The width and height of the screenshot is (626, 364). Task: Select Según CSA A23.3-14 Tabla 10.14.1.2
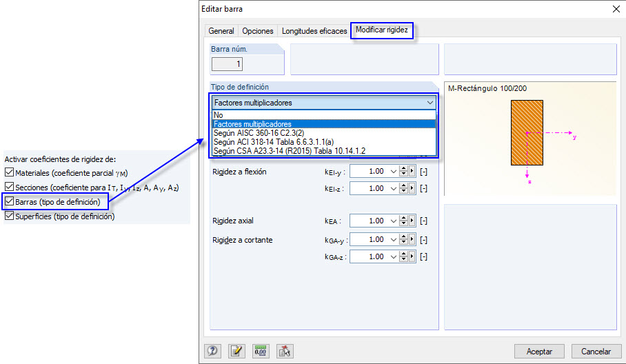point(324,151)
